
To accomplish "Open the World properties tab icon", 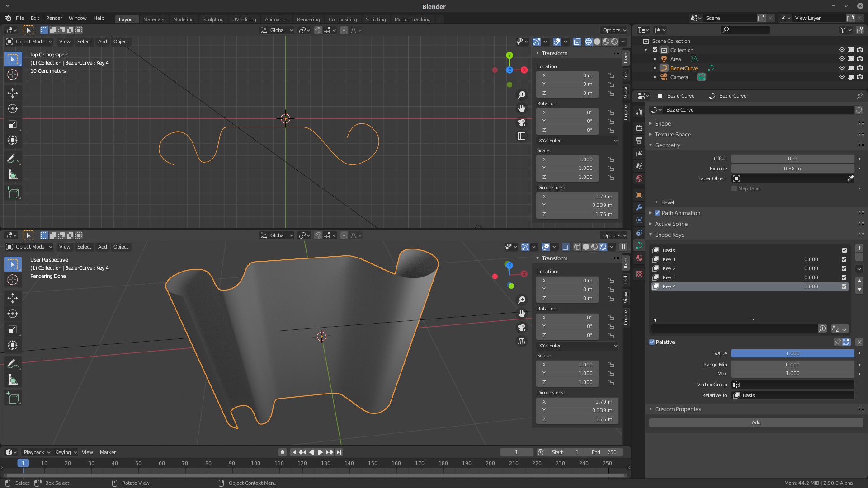I will [639, 178].
